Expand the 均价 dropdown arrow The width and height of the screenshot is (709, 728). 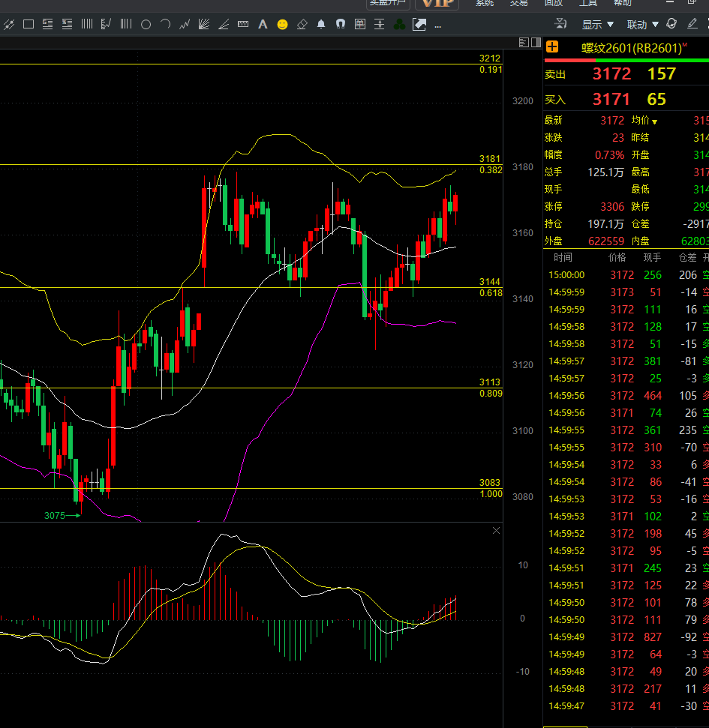(x=655, y=121)
